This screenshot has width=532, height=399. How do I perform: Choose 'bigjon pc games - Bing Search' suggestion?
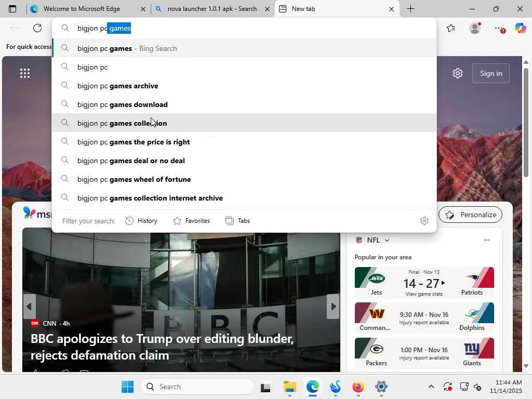coord(244,48)
